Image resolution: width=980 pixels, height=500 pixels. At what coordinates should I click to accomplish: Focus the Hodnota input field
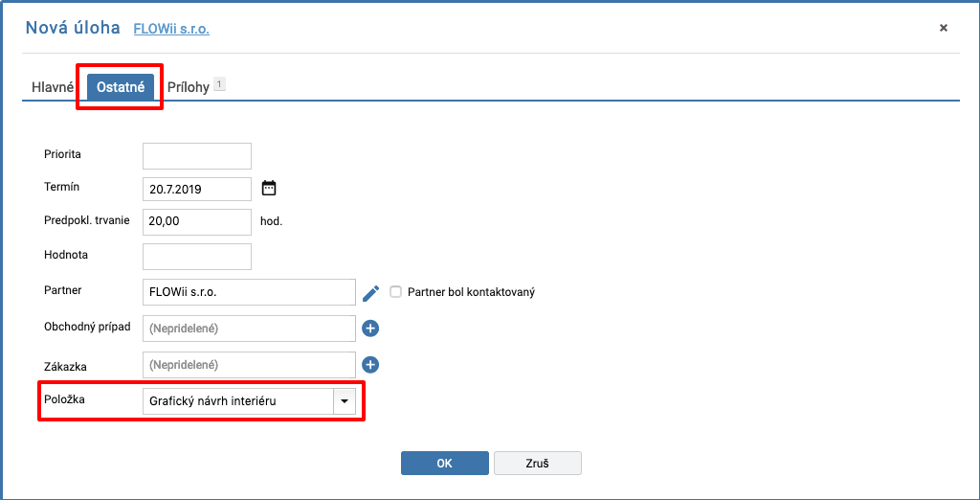click(197, 256)
